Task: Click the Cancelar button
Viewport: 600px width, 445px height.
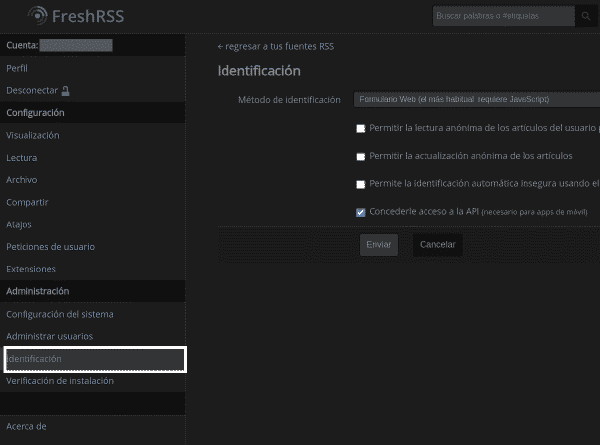Action: [438, 245]
